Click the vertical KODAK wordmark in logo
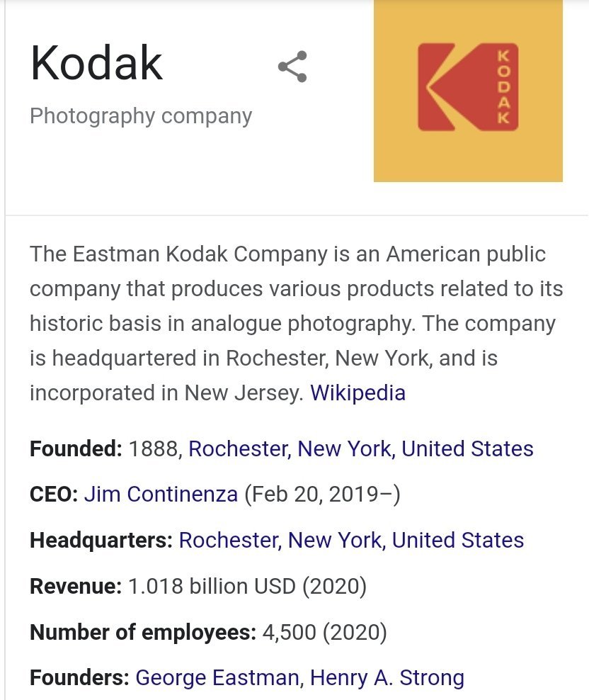Viewport: 589px width, 700px height. pyautogui.click(x=503, y=87)
